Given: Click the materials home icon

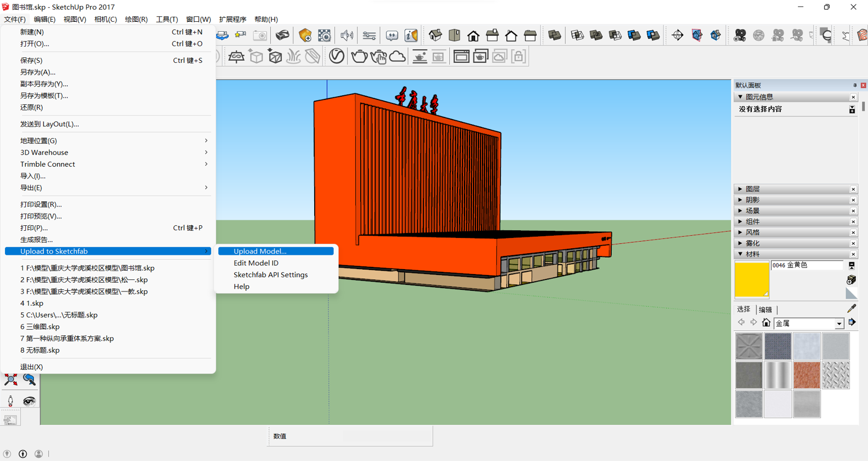Looking at the screenshot, I should [766, 323].
